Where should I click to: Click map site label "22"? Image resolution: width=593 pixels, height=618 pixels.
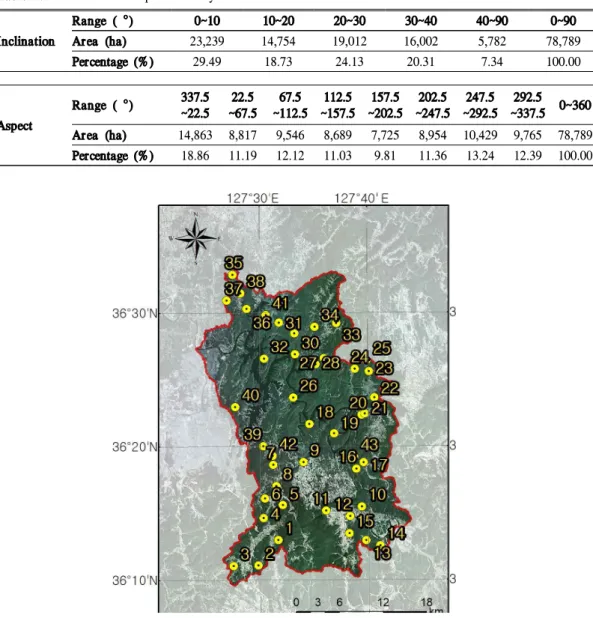click(x=390, y=388)
